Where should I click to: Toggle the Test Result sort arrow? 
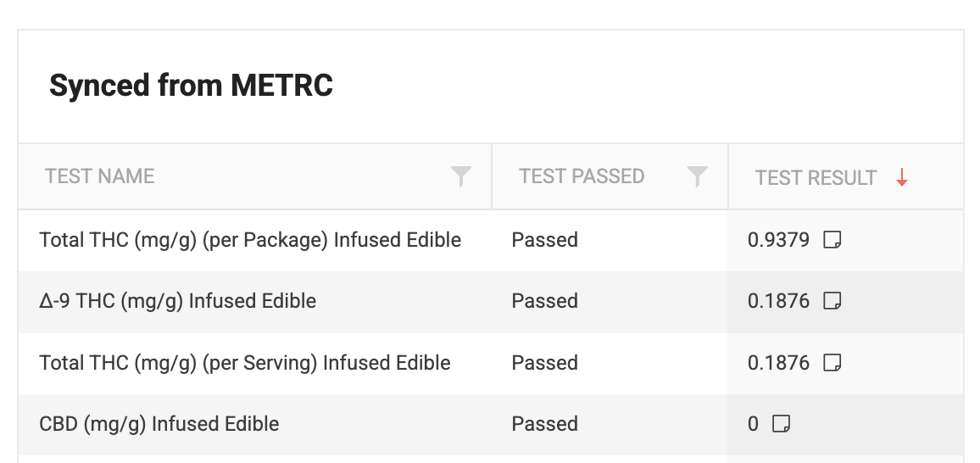pos(902,177)
